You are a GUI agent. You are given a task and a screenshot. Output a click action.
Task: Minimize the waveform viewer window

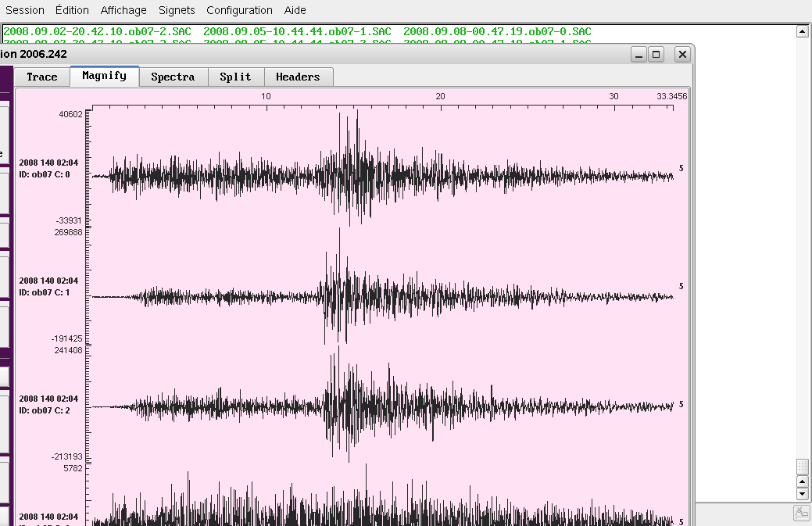[639, 55]
